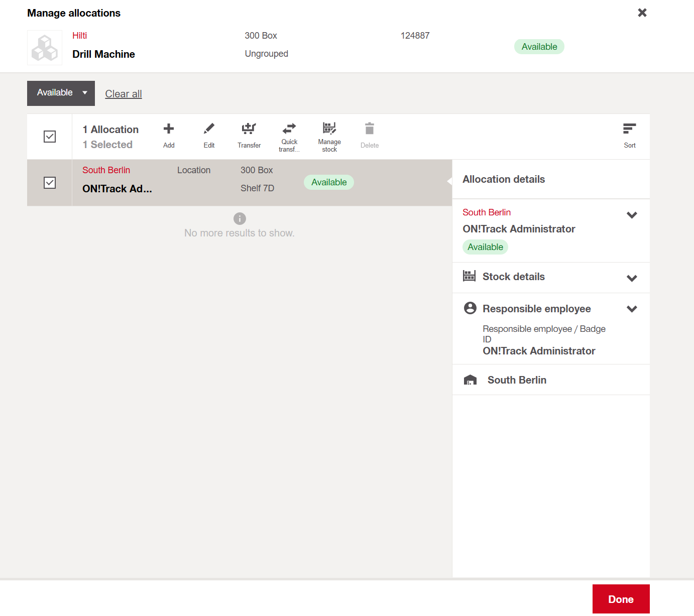Click the Add allocation plus icon
694x616 pixels.
169,129
